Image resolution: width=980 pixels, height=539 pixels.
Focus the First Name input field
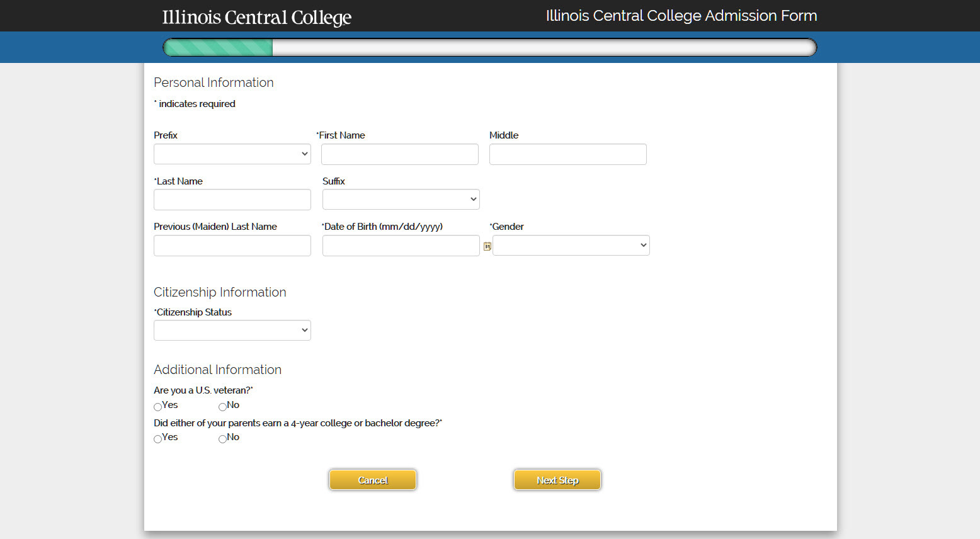[x=400, y=154]
